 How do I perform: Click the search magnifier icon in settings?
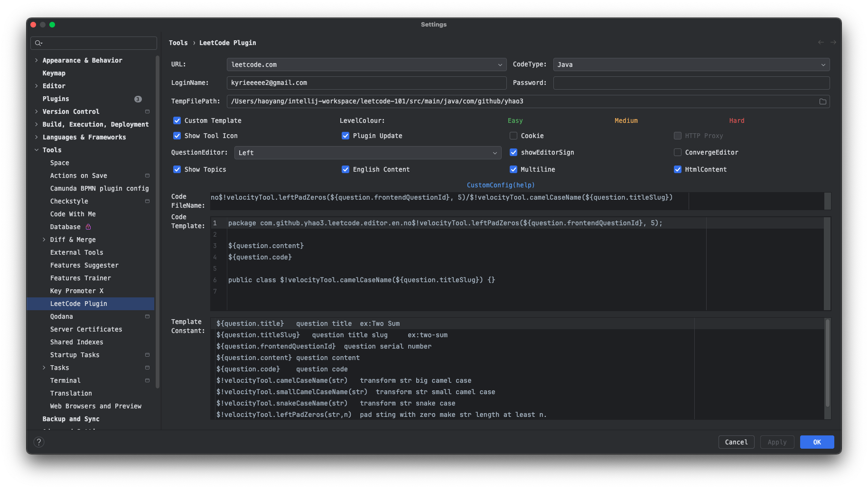(x=38, y=43)
